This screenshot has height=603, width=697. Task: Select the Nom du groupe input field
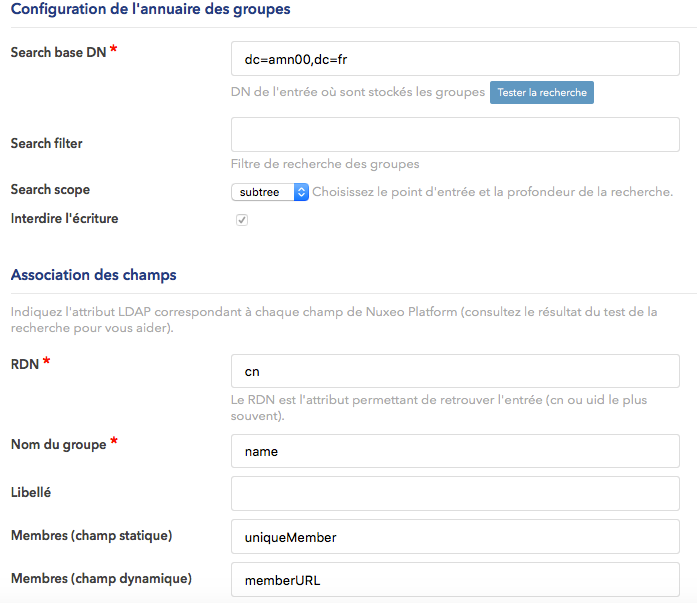click(455, 451)
